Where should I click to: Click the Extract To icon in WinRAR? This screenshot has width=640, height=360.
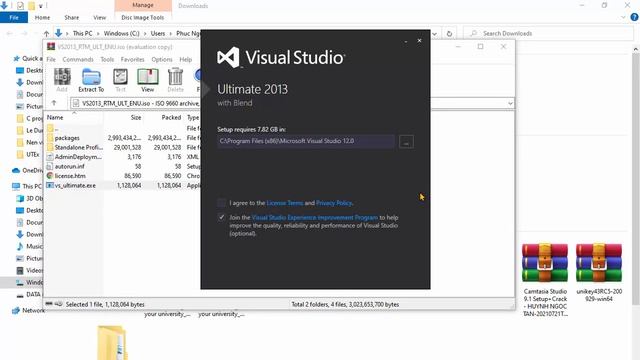[91, 80]
